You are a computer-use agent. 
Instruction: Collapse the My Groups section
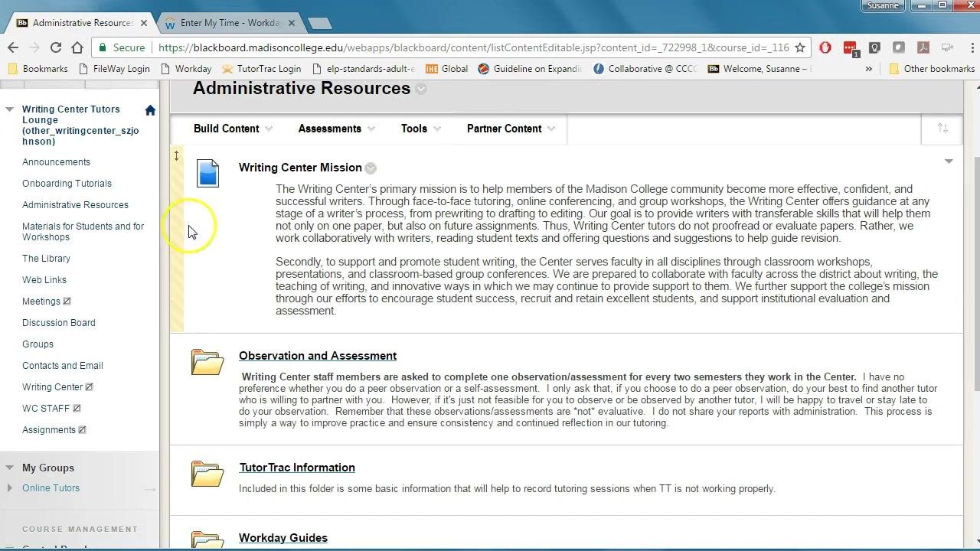click(9, 467)
